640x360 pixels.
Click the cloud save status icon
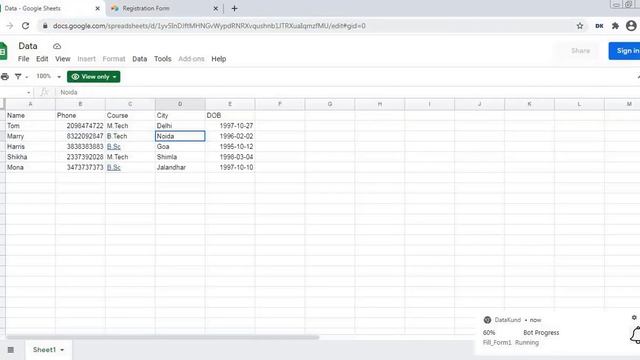click(x=57, y=46)
